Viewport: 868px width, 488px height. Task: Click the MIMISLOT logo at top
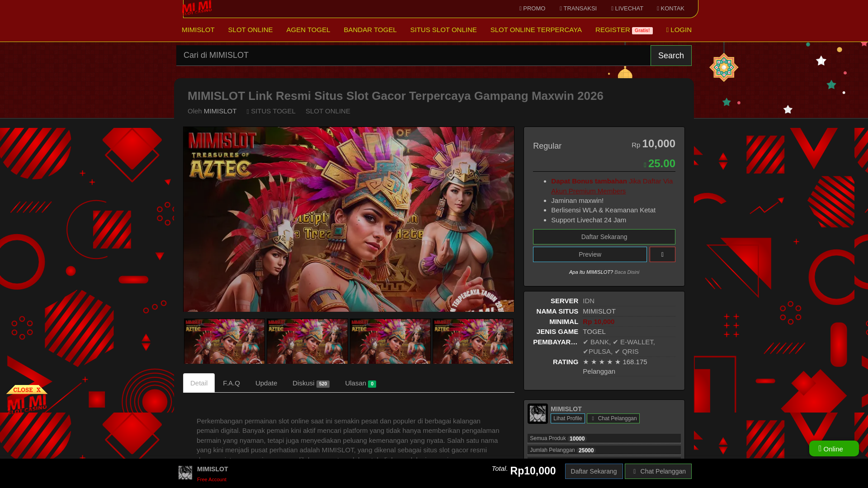197,8
